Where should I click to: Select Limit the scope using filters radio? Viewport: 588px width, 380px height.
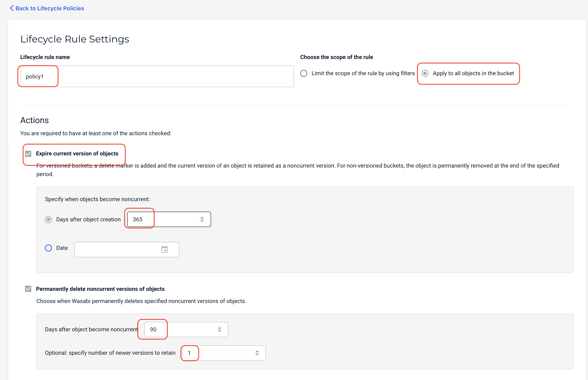[304, 73]
